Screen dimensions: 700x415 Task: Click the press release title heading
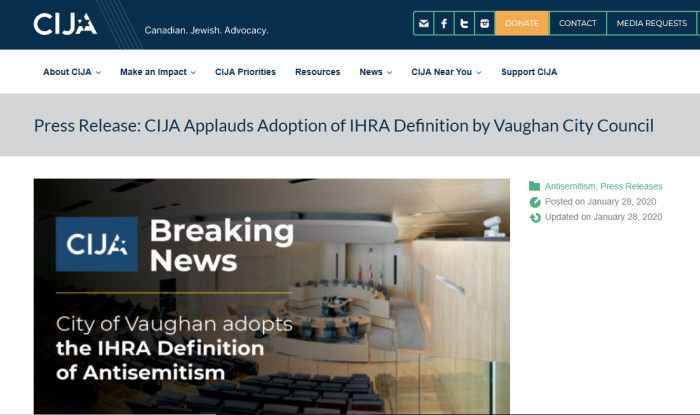344,126
